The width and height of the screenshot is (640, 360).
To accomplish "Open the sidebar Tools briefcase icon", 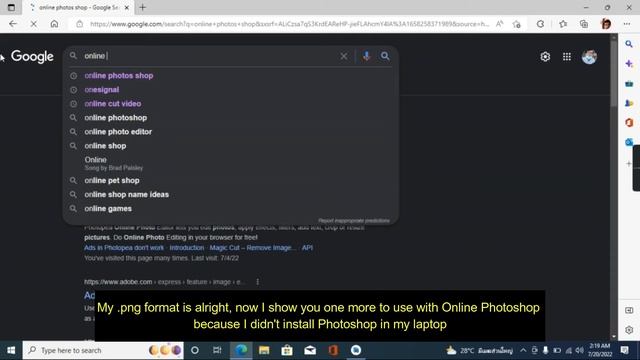I will point(629,83).
